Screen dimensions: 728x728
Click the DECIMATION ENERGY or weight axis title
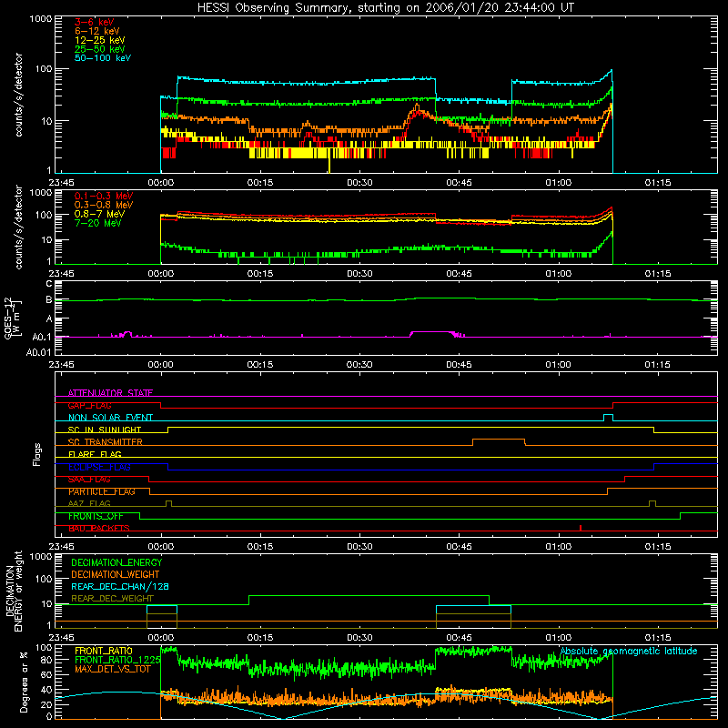coord(14,591)
